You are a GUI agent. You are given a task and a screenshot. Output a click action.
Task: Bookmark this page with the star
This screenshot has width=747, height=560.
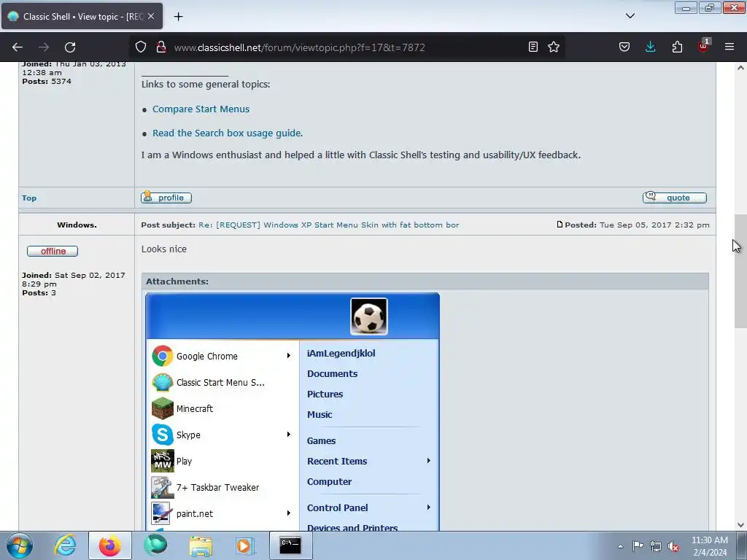pyautogui.click(x=554, y=47)
